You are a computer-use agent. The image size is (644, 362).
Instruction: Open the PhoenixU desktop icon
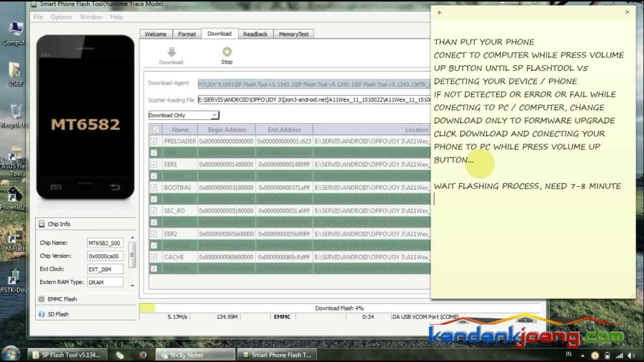point(15,195)
